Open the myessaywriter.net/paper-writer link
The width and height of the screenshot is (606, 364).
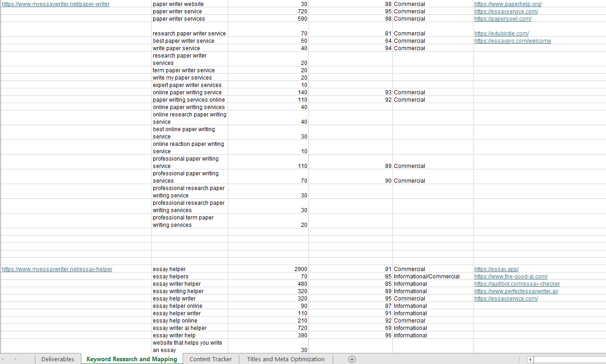click(56, 4)
